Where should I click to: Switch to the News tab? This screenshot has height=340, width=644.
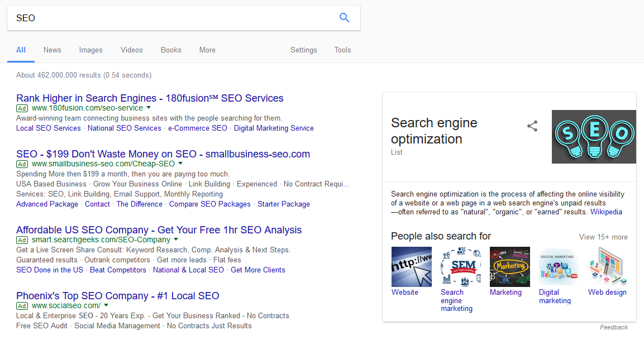pos(52,50)
